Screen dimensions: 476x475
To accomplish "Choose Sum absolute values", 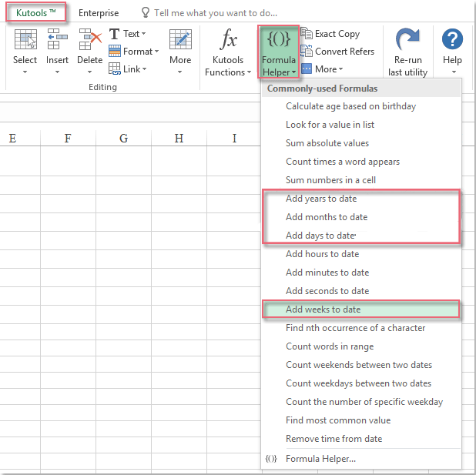I will [x=361, y=143].
